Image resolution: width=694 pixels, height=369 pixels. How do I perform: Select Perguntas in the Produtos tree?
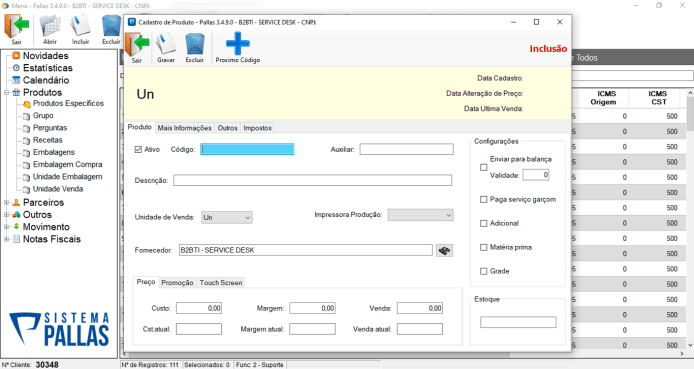click(50, 128)
